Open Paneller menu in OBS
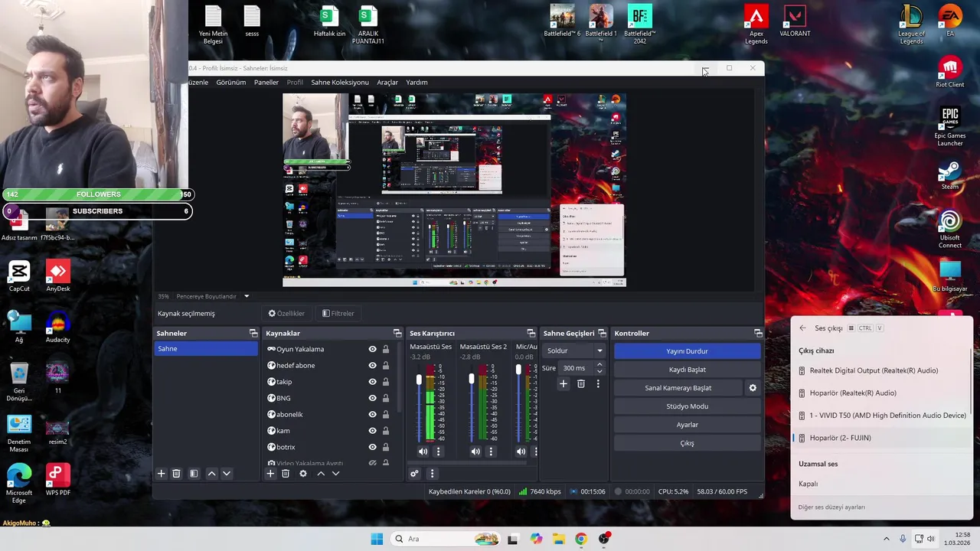This screenshot has height=551, width=980. [266, 82]
